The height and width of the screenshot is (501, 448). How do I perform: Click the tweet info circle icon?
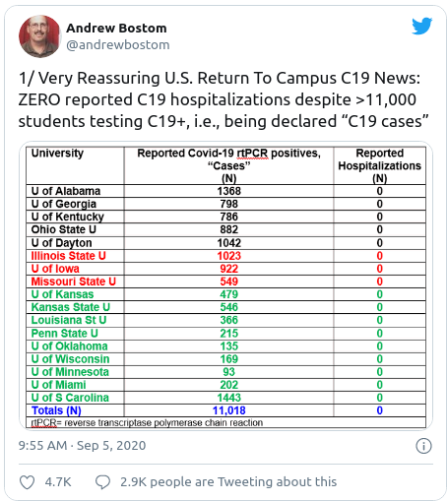(x=423, y=446)
